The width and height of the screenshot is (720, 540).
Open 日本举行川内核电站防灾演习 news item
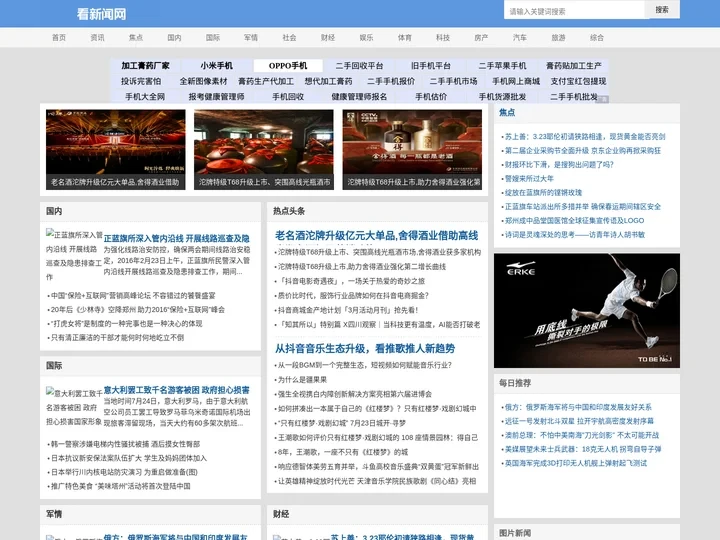(124, 472)
